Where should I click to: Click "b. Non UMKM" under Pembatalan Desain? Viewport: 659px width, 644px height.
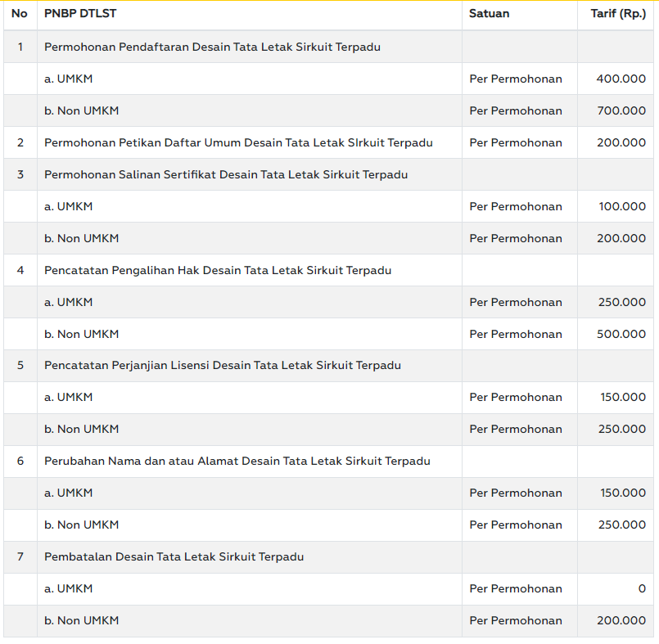point(82,620)
